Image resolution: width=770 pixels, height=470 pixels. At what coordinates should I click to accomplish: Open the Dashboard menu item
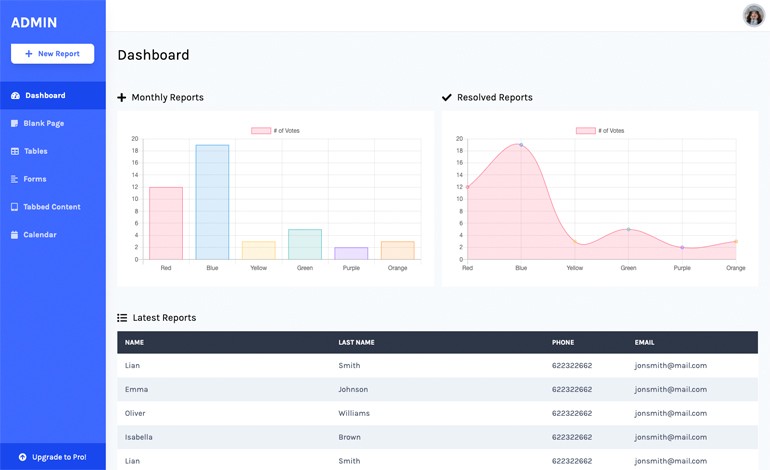click(x=53, y=95)
